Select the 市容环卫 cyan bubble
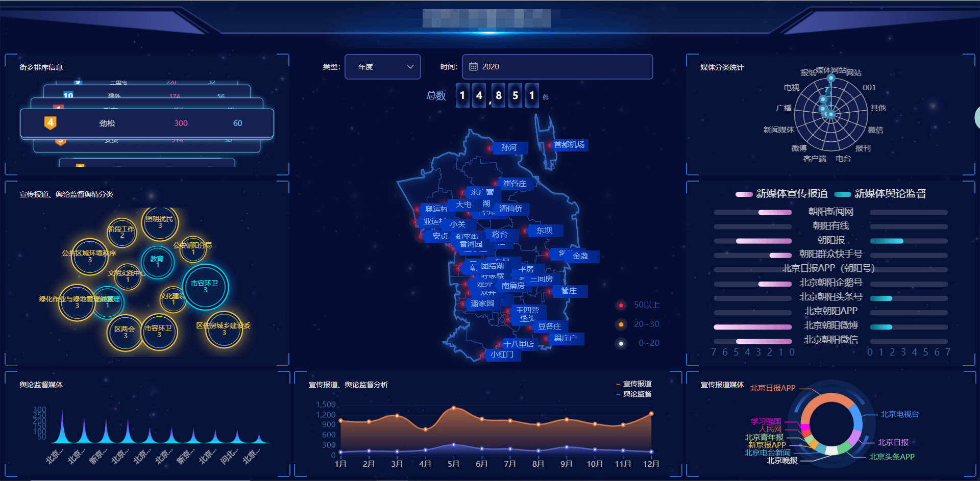Image resolution: width=980 pixels, height=481 pixels. [x=205, y=287]
